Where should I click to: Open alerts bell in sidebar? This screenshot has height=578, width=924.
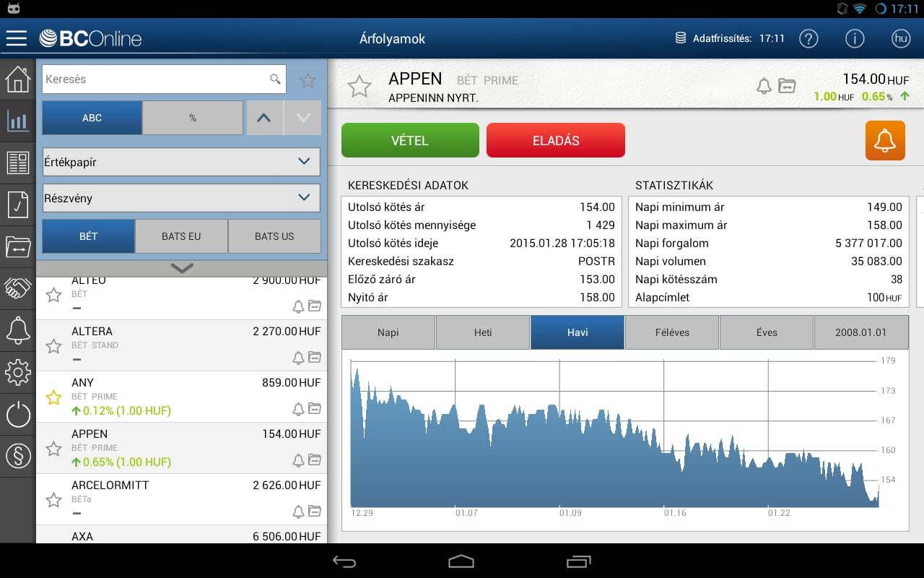point(17,330)
